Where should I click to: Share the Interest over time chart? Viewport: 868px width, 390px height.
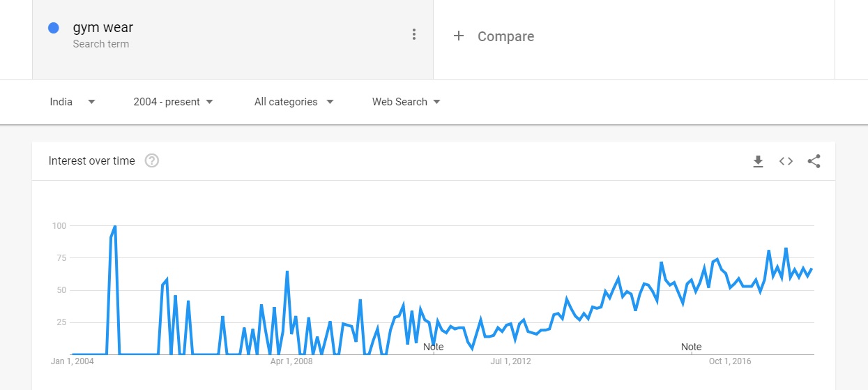(x=814, y=161)
